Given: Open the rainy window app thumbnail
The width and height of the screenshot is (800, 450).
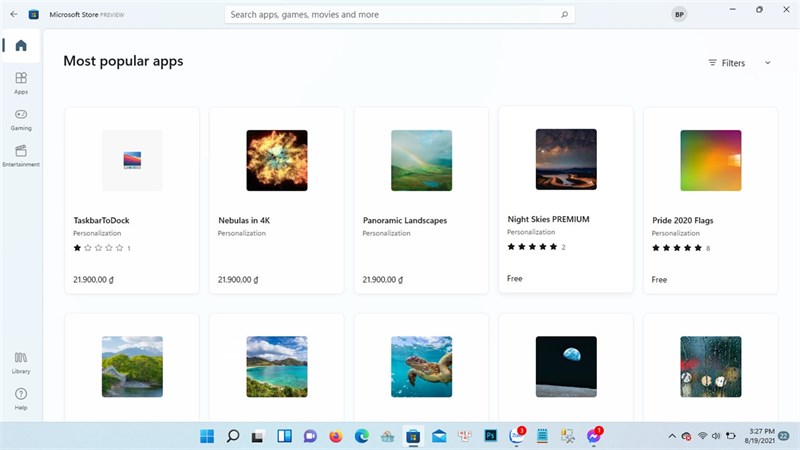Looking at the screenshot, I should 711,366.
